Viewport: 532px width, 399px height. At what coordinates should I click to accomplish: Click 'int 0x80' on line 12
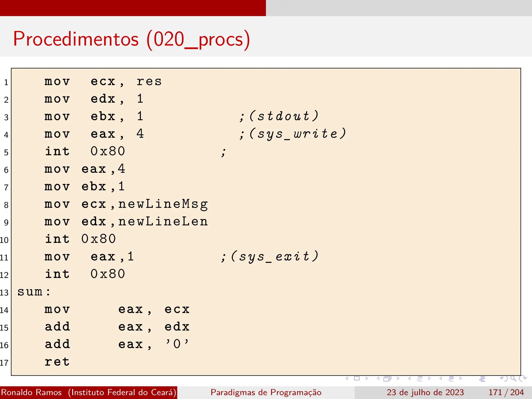click(x=85, y=274)
